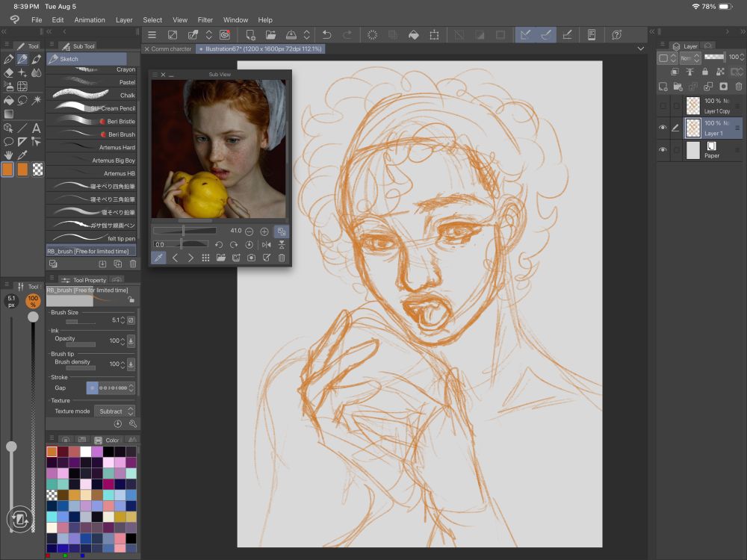The width and height of the screenshot is (747, 560).
Task: Select the transparent color swatch in Tool palette
Action: pyautogui.click(x=37, y=169)
